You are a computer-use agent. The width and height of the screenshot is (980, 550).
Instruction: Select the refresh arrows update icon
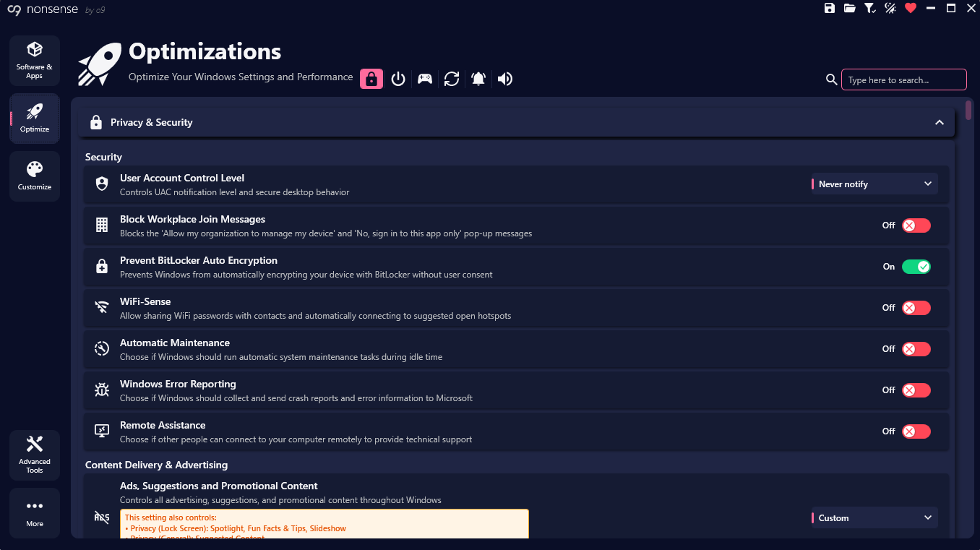(452, 79)
